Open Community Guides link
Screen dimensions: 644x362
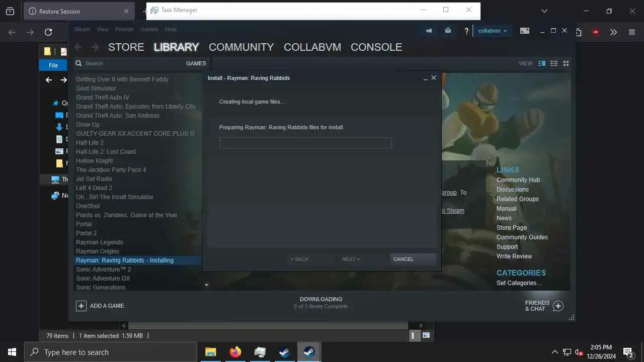(522, 237)
